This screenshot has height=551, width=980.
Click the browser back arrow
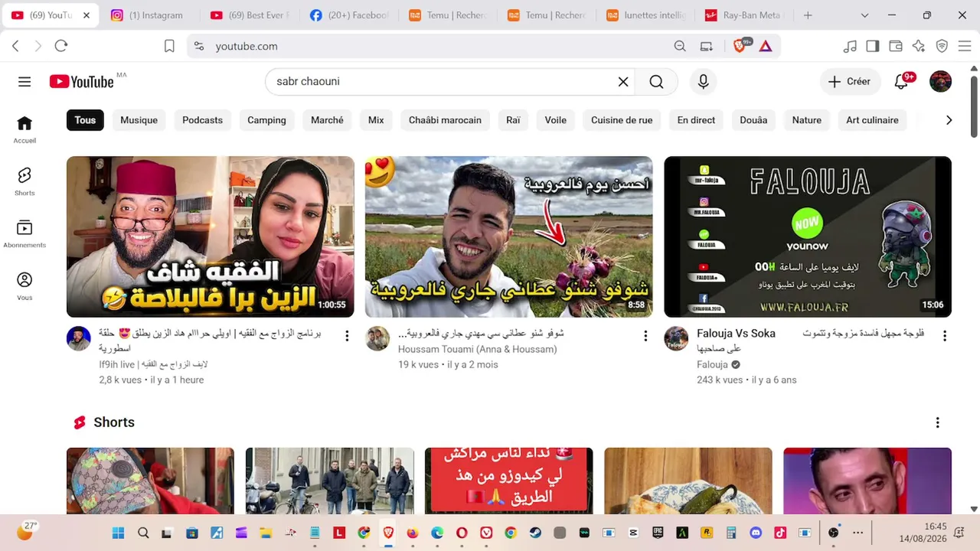coord(15,46)
